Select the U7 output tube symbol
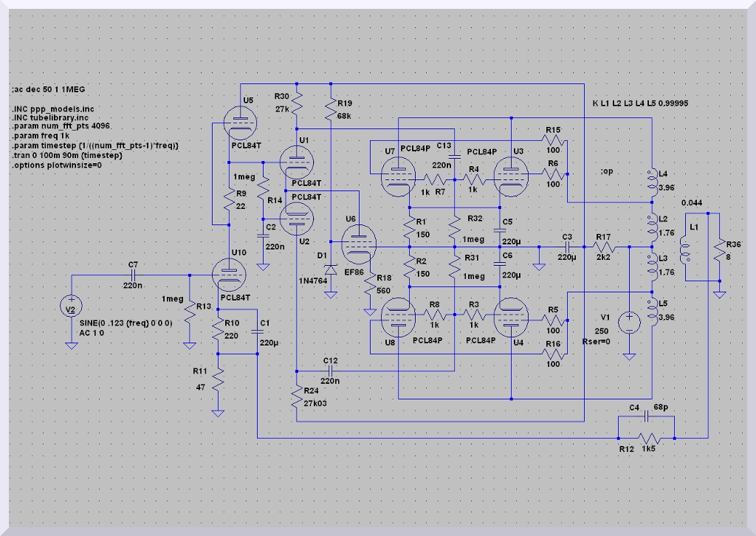The width and height of the screenshot is (756, 536). [396, 173]
